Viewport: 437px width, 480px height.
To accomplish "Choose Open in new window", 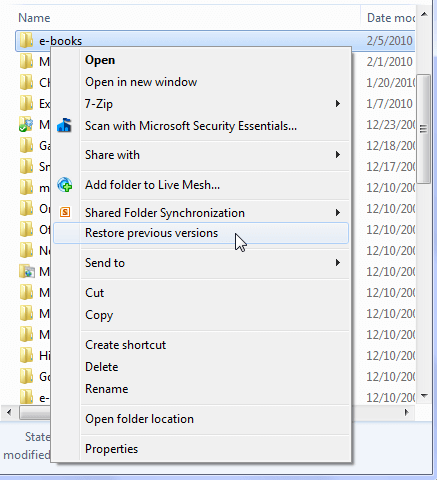I will click(x=201, y=82).
